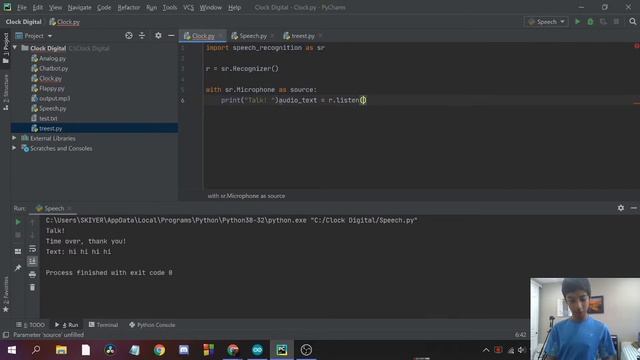This screenshot has height=360, width=640.
Task: Open the Python Console tool window
Action: click(x=152, y=325)
